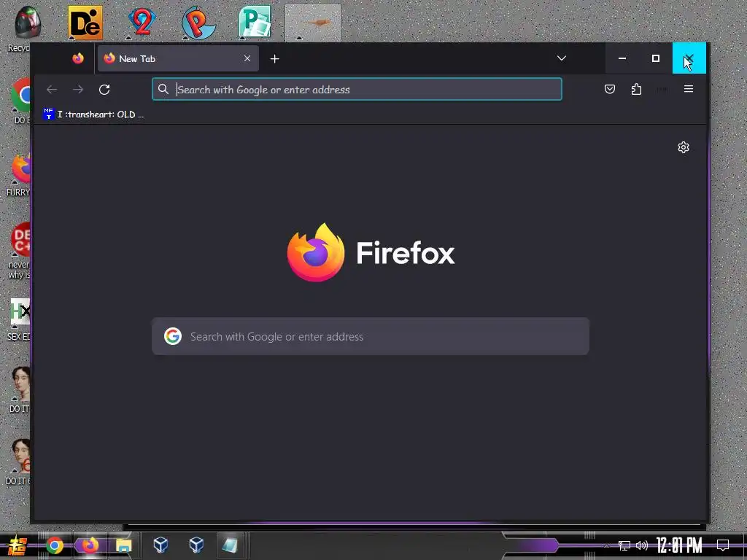Open the Start menu button
The width and height of the screenshot is (747, 560).
[16, 545]
